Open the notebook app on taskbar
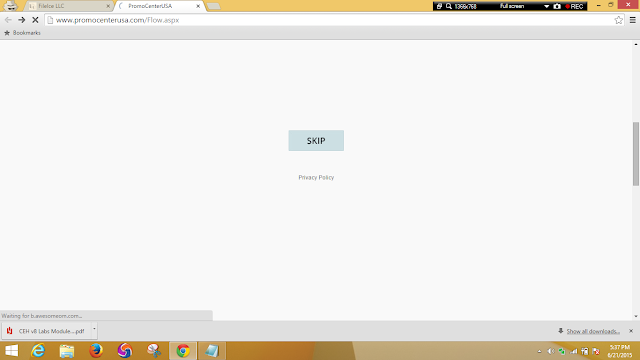640x360 pixels. pos(212,351)
